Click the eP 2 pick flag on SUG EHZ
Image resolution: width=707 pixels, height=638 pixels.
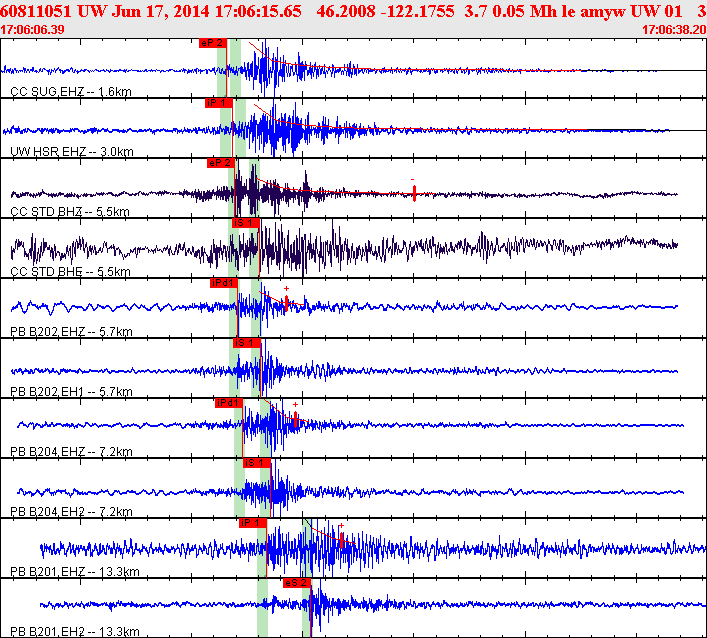pyautogui.click(x=213, y=43)
